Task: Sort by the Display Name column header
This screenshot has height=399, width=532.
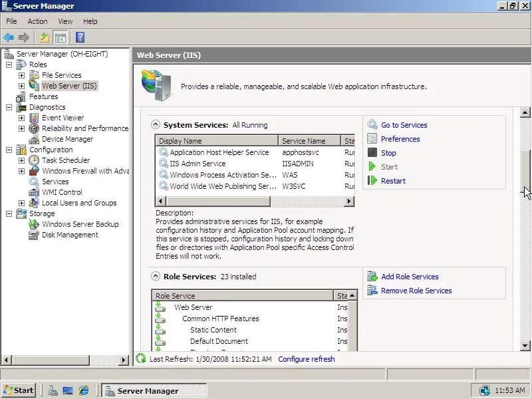Action: click(x=217, y=140)
